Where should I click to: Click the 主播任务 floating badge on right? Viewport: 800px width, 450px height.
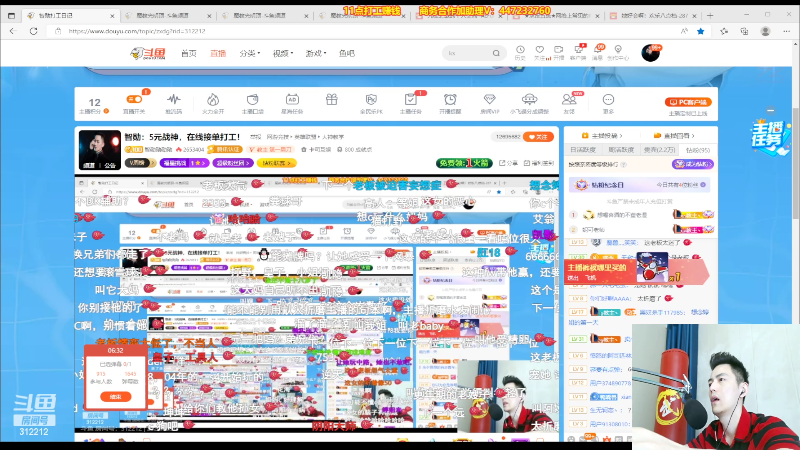pyautogui.click(x=770, y=136)
